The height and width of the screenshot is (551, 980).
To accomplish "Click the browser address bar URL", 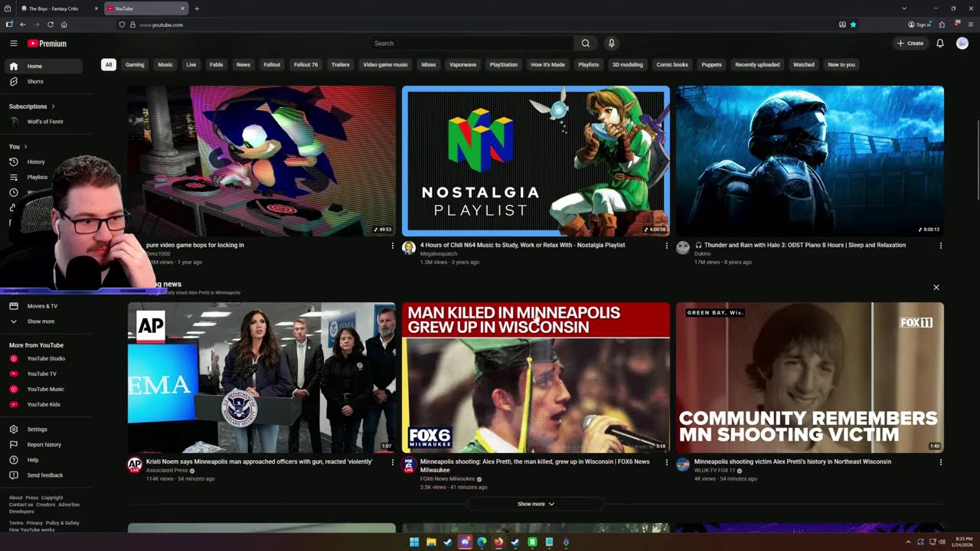I will coord(161,24).
